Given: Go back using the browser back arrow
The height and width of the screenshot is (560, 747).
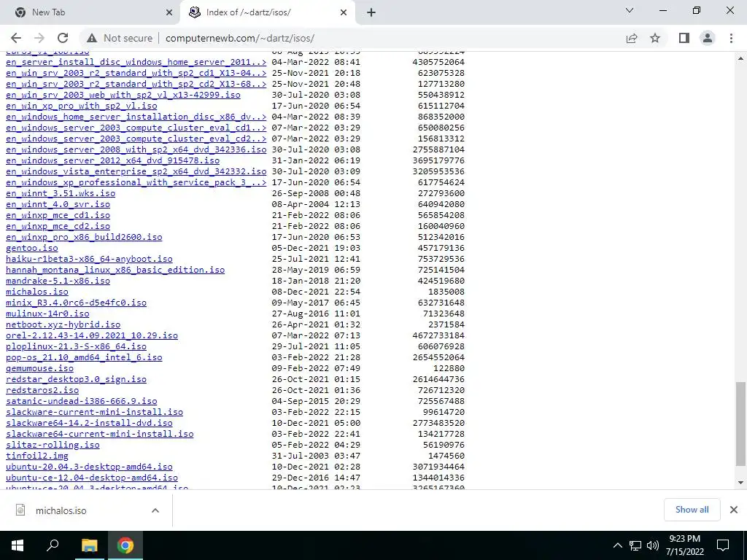Looking at the screenshot, I should (16, 38).
